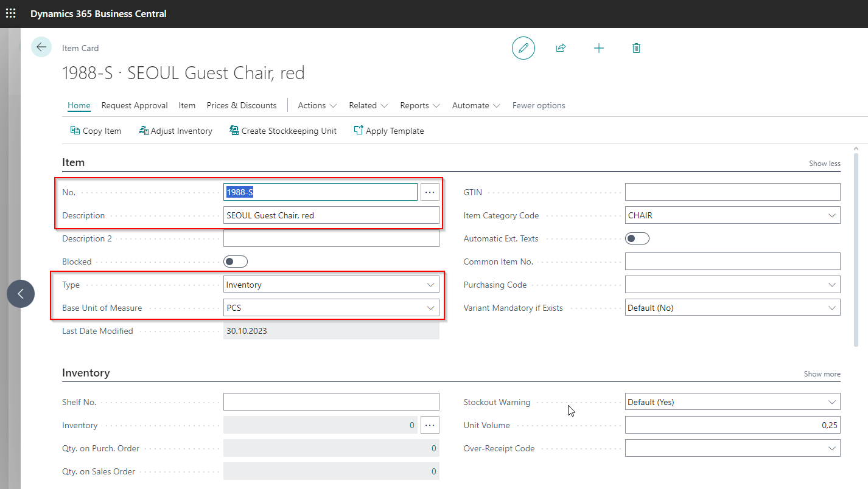Click the Copy Item icon

point(75,130)
